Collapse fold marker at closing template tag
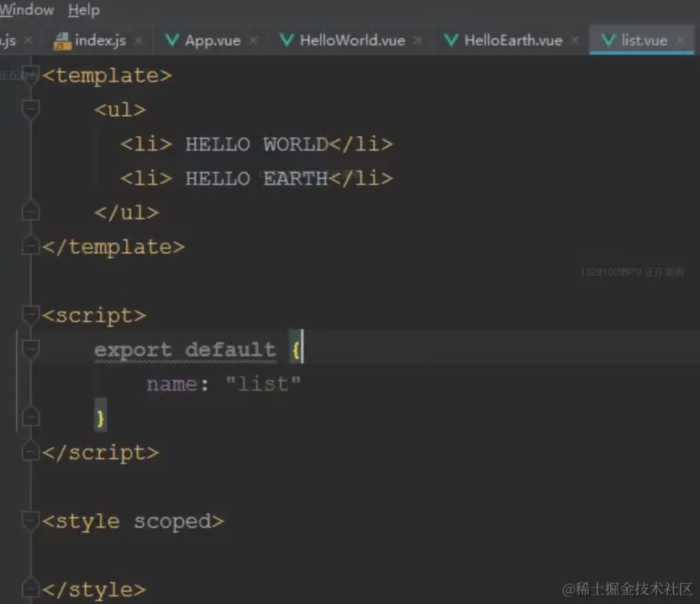This screenshot has width=700, height=604. (30, 245)
